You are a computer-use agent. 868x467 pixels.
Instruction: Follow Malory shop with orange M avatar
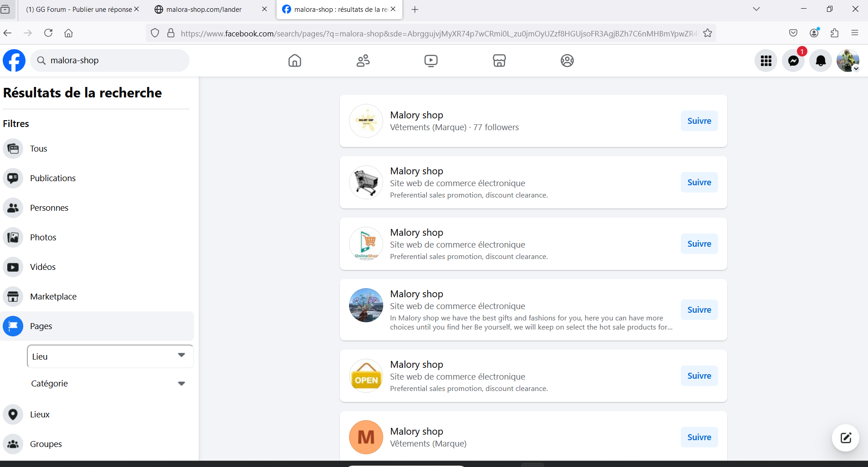[x=699, y=437]
